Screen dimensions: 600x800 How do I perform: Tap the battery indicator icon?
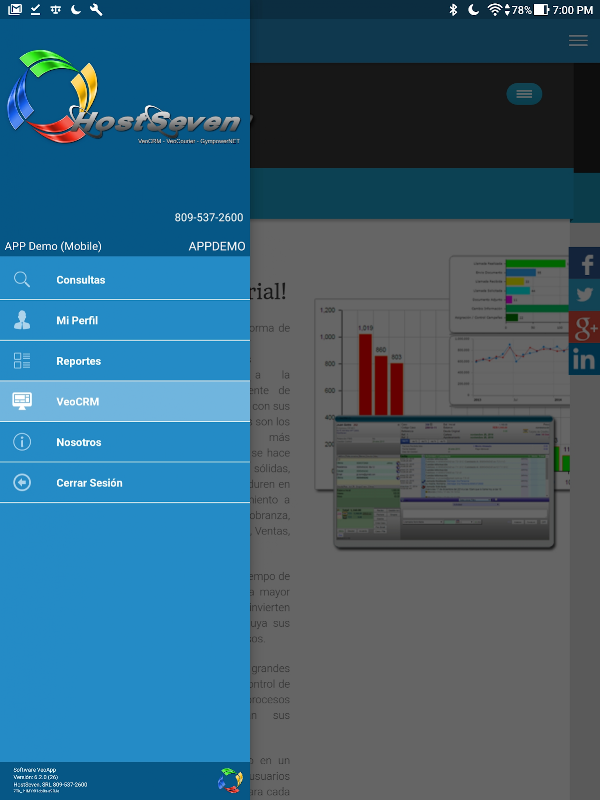541,10
